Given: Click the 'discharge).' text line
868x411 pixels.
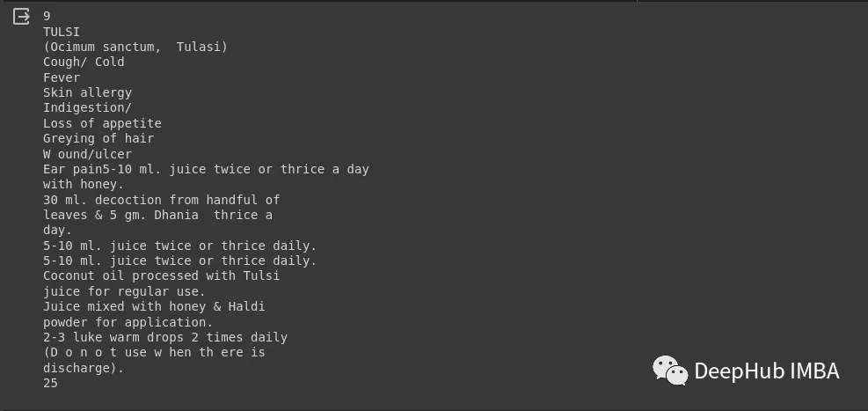Looking at the screenshot, I should click(x=84, y=368).
